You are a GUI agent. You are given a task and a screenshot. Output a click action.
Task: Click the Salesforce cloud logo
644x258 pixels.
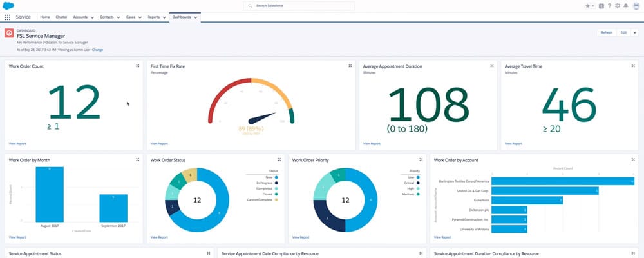coord(8,6)
